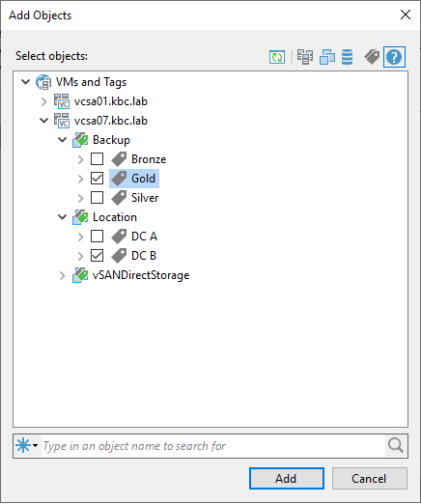Expand the vSANDirectStorage category
Viewport: 421px width, 504px height.
pos(62,275)
